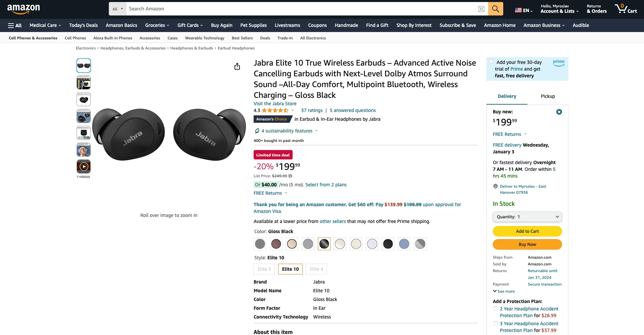Open the 37 ratings link
This screenshot has width=644, height=335.
pyautogui.click(x=312, y=110)
